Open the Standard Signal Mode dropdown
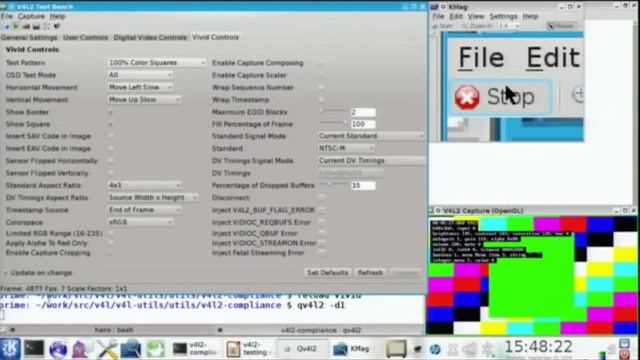640x360 pixels. pyautogui.click(x=371, y=136)
